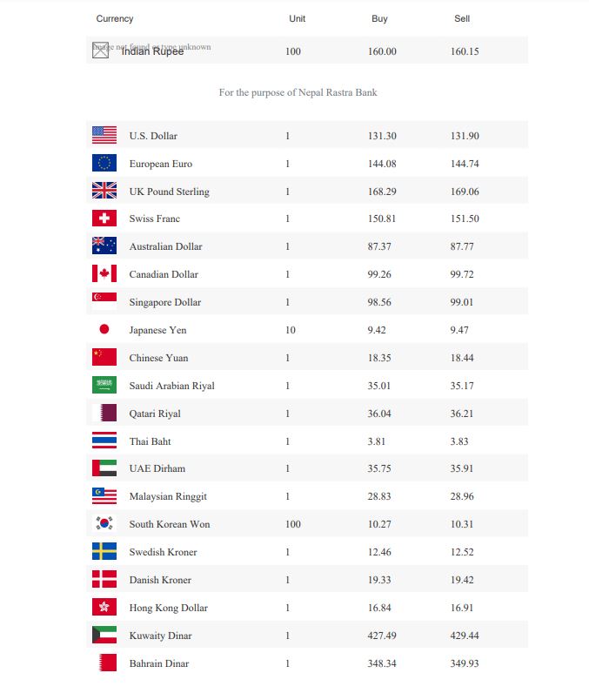This screenshot has height=700, width=589.
Task: Select the Australian Dollar currency name
Action: pyautogui.click(x=165, y=246)
